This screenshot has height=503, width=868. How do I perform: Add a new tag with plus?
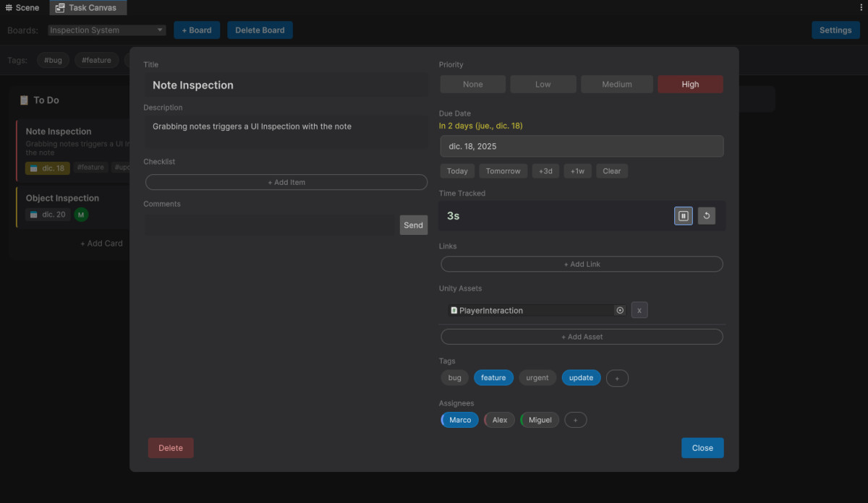click(x=617, y=378)
